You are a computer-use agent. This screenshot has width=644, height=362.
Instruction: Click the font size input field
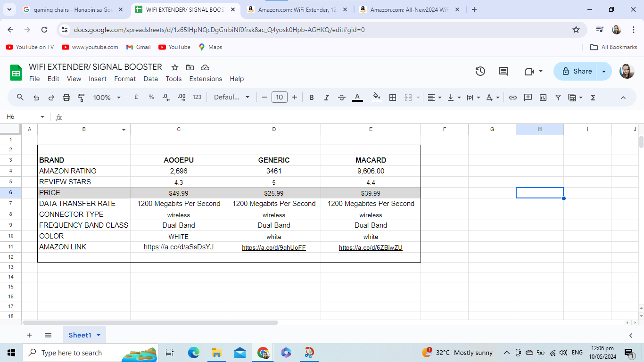(x=280, y=98)
